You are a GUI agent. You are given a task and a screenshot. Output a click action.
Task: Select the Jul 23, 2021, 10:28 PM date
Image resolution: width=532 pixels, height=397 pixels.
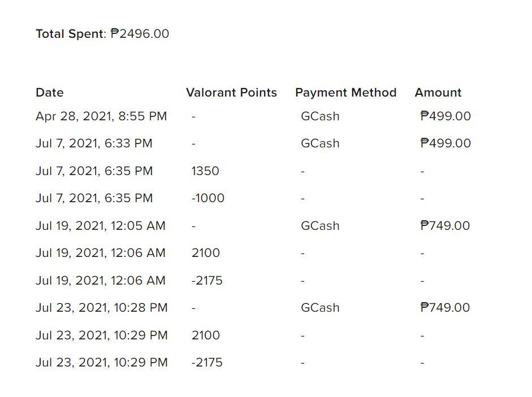coord(102,308)
